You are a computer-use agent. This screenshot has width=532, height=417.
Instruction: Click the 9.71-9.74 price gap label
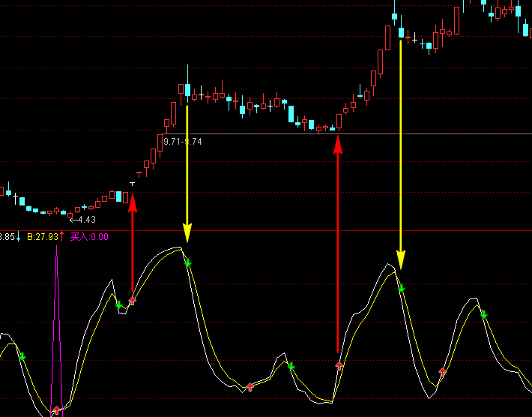[183, 142]
